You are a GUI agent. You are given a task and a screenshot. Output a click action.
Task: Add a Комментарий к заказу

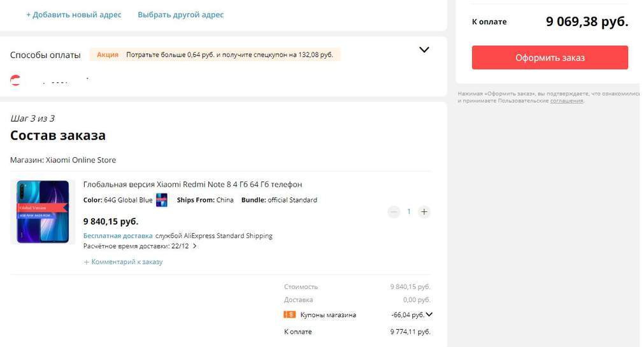[123, 262]
